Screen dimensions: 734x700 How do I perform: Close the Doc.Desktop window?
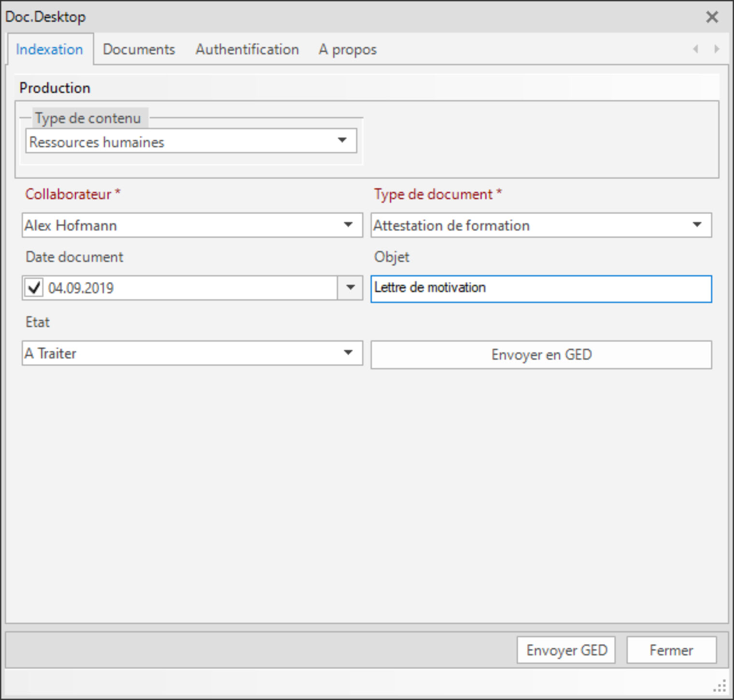[x=712, y=17]
